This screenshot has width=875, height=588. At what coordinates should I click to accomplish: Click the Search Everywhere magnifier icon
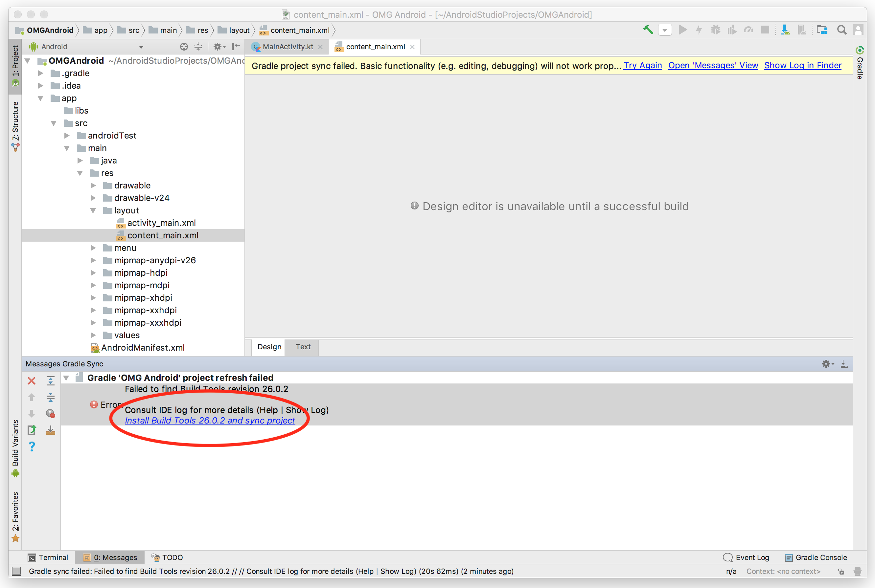point(842,30)
